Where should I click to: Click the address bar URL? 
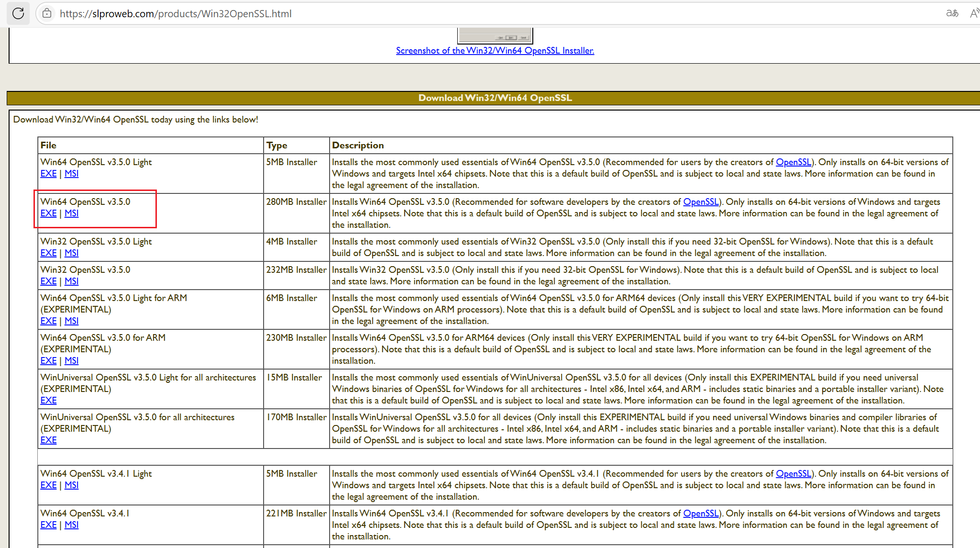[x=176, y=13]
